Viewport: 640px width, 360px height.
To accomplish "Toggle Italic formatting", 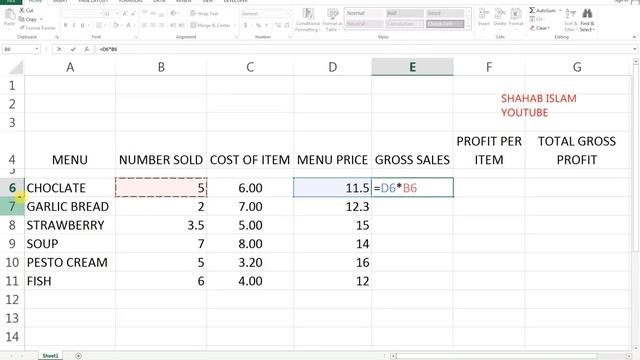I will (x=74, y=25).
